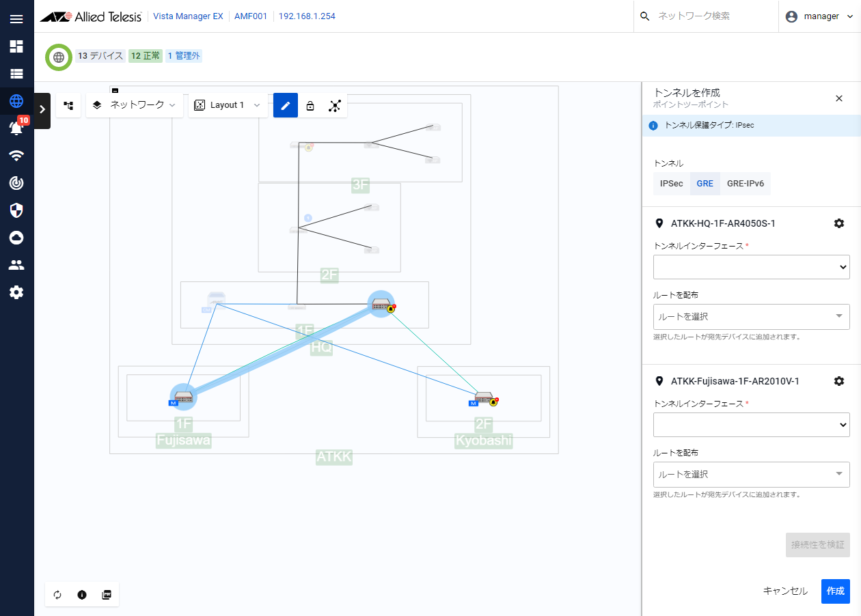Open the notifications bell with badge 10
This screenshot has width=861, height=616.
coord(16,128)
